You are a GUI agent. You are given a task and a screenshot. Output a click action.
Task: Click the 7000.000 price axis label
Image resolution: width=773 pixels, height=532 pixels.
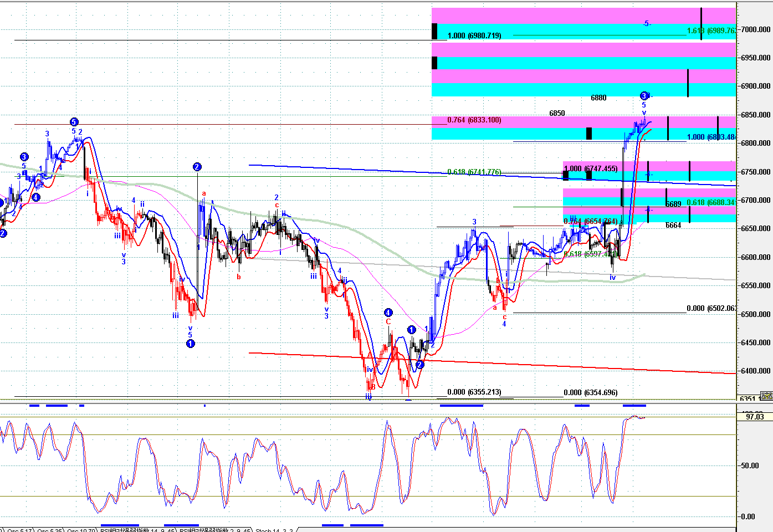pyautogui.click(x=755, y=29)
